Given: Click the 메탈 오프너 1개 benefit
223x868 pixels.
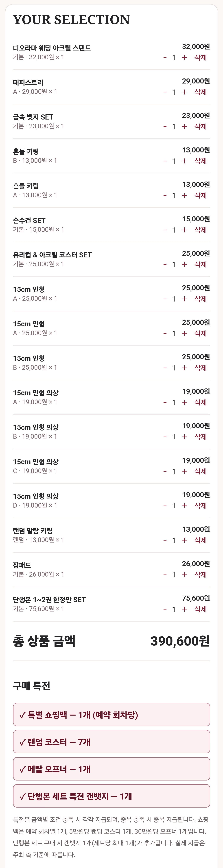Looking at the screenshot, I should 111,769.
